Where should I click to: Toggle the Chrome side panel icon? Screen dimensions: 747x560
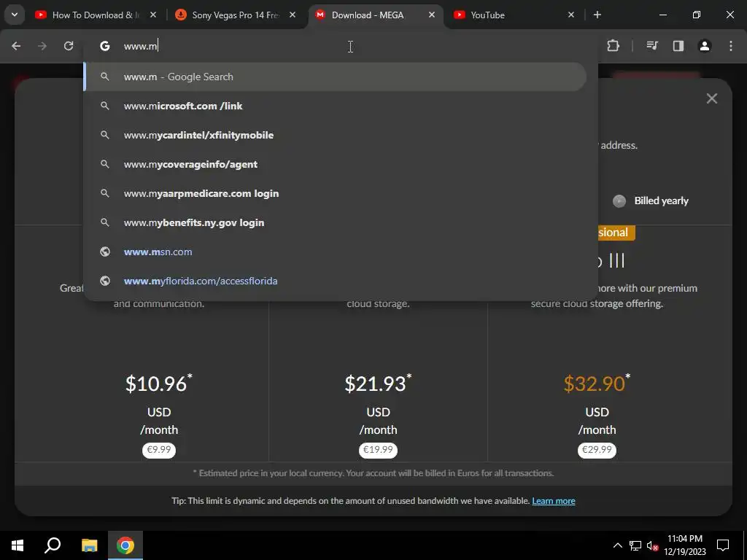tap(678, 46)
